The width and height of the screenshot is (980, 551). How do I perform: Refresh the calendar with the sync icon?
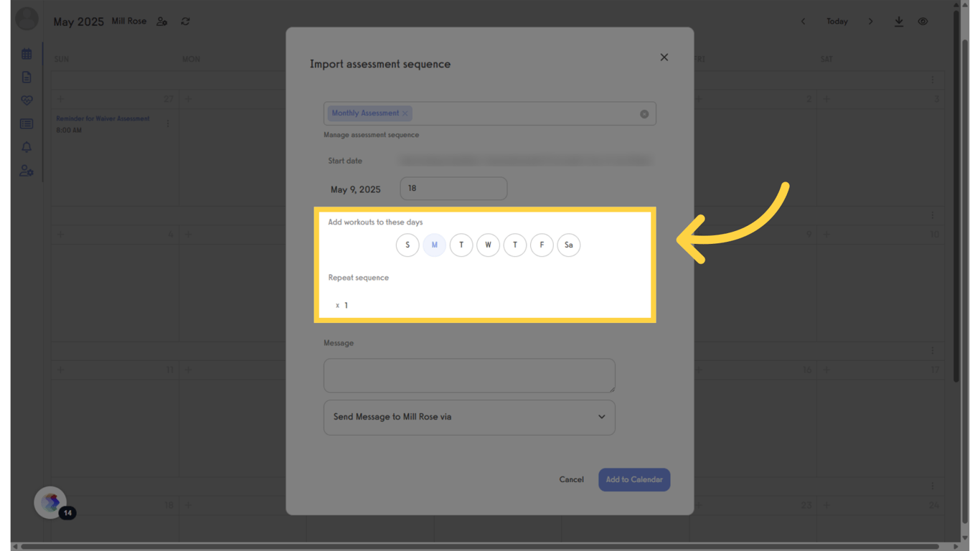point(185,22)
